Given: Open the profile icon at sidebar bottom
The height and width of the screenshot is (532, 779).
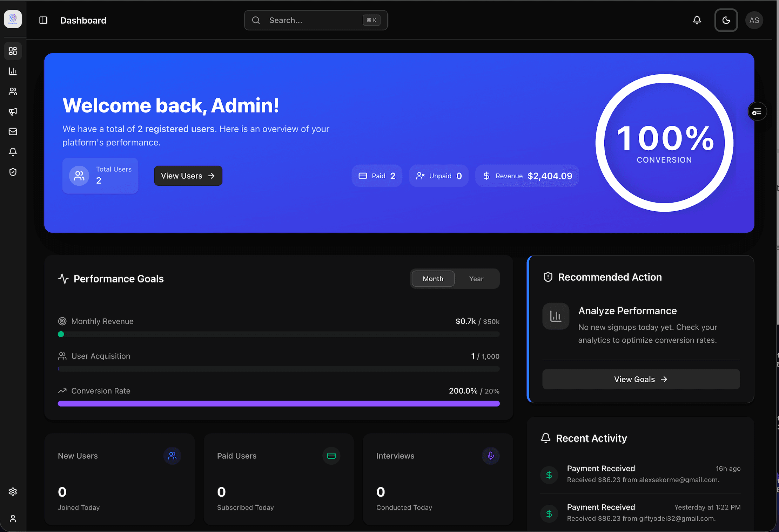Looking at the screenshot, I should [x=13, y=519].
